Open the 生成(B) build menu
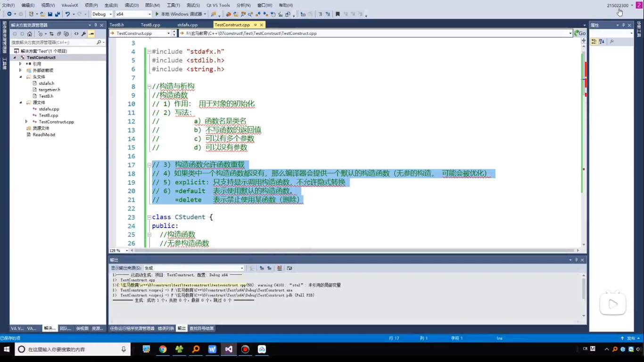Screen dimensions: 644x362 point(111,5)
